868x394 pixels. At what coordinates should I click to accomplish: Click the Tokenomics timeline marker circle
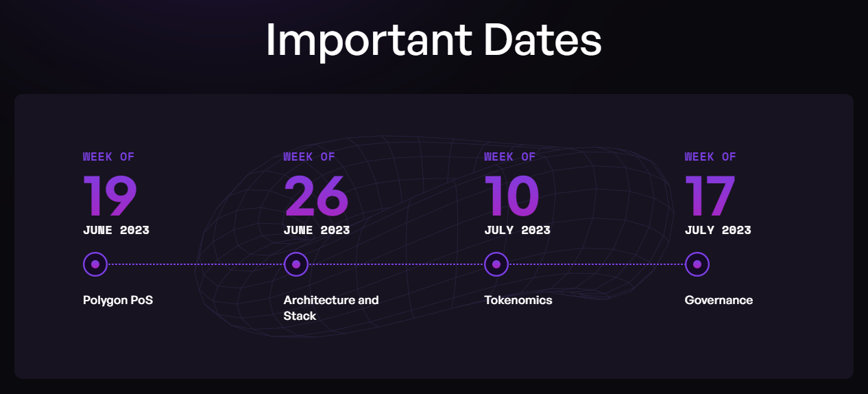496,264
